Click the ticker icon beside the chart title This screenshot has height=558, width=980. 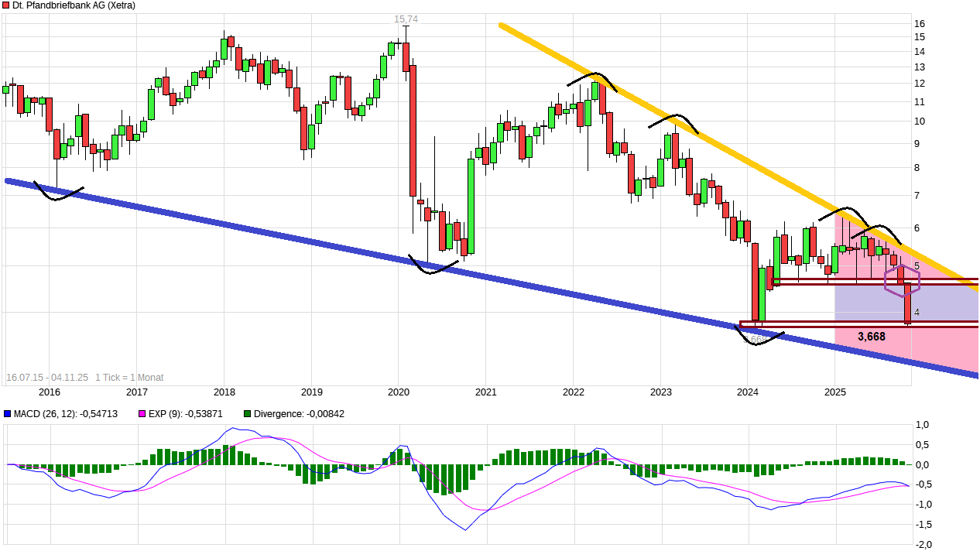[x=8, y=5]
